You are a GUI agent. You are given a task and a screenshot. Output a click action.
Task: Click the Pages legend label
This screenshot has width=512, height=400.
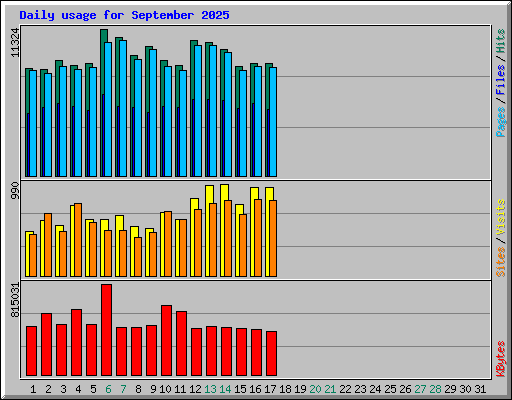click(x=500, y=122)
